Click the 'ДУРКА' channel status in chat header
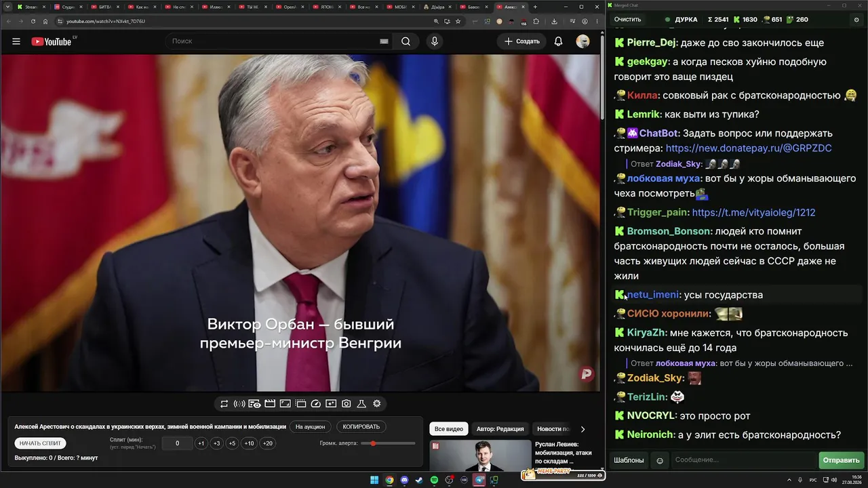Viewport: 868px width, 488px height. (681, 20)
